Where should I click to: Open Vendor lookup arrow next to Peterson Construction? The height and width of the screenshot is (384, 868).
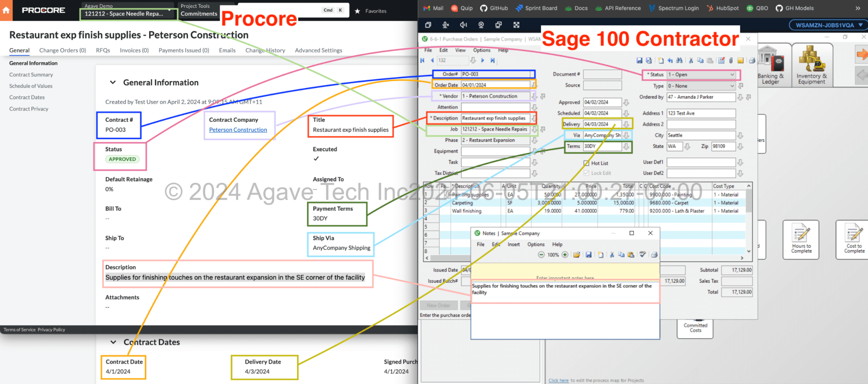coord(534,96)
